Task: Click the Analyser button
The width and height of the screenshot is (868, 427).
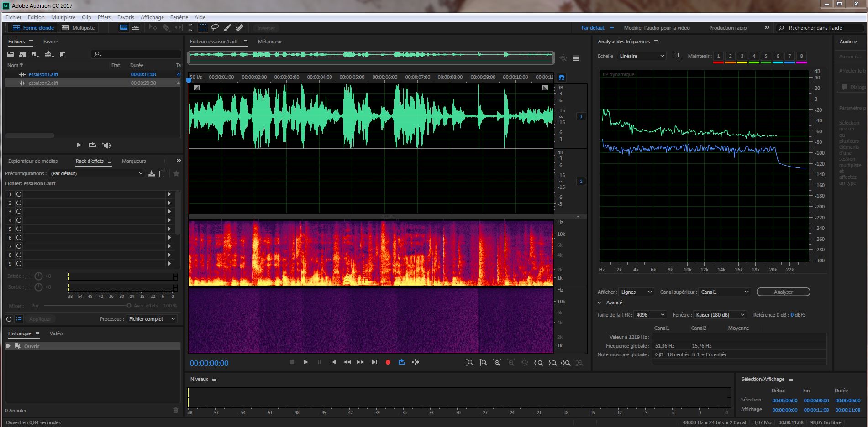Action: click(783, 292)
